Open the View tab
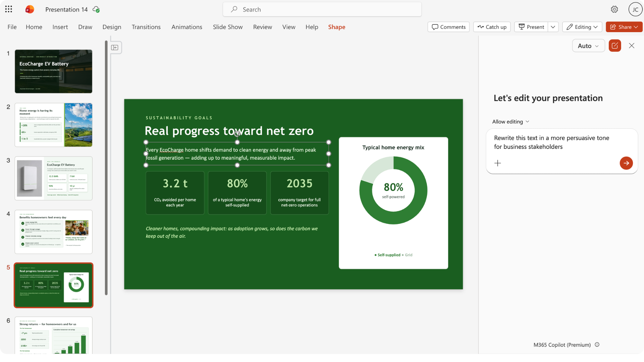The width and height of the screenshot is (644, 362). (289, 27)
